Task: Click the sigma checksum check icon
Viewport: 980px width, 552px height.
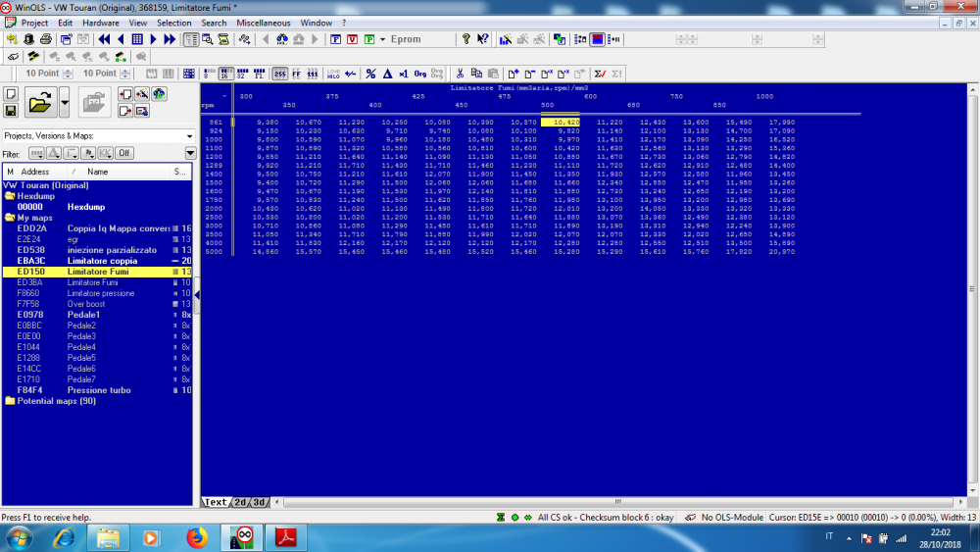Action: (600, 74)
